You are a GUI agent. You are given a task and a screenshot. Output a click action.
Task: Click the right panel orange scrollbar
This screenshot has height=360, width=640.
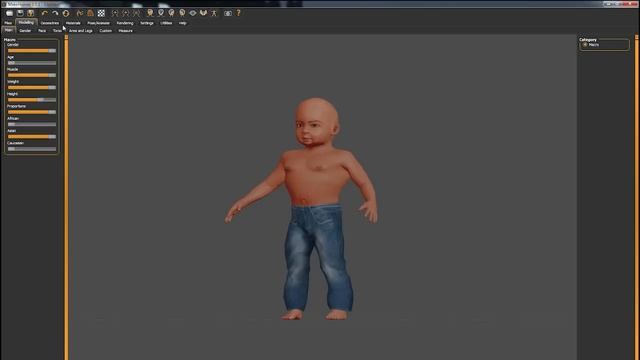[636, 198]
